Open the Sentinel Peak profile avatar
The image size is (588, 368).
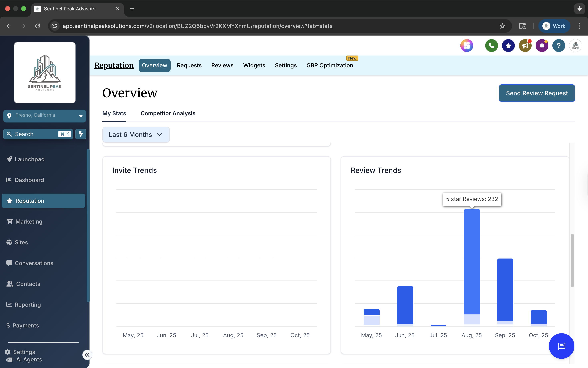575,46
